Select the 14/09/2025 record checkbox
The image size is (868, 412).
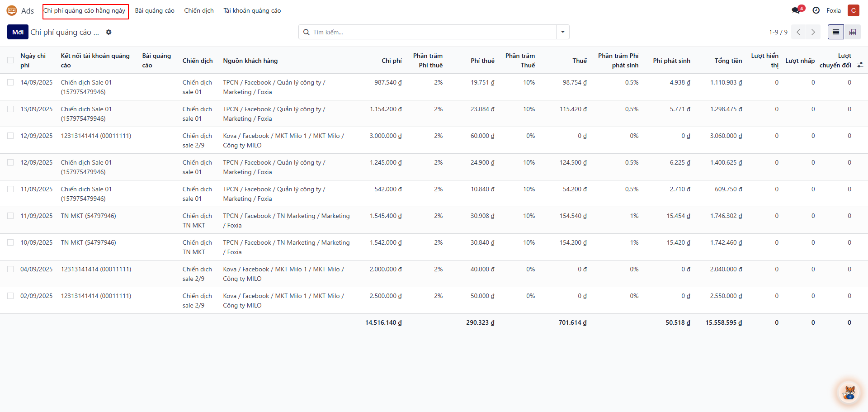coord(10,82)
